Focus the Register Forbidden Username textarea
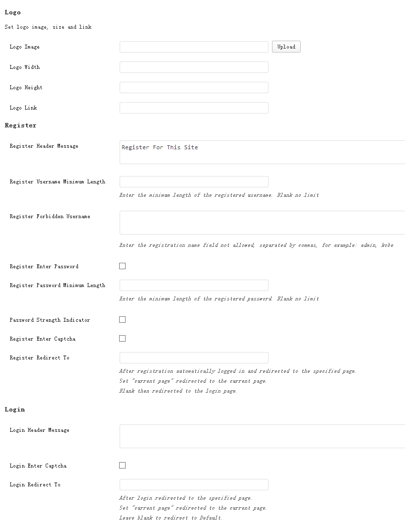Image resolution: width=405 pixels, height=532 pixels. point(262,223)
